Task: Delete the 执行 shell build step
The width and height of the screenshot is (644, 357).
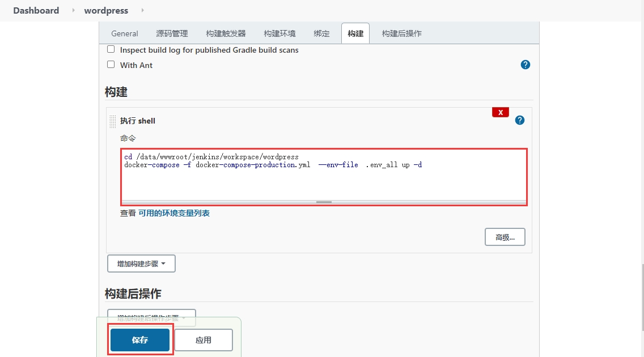Action: pyautogui.click(x=500, y=112)
